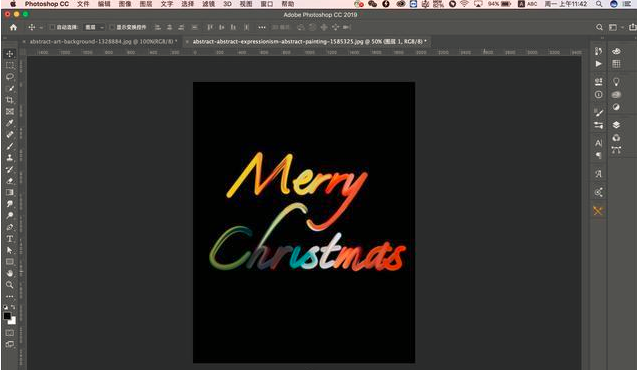Open the Layers panel icon
Screen dimensions: 637x370
tap(616, 125)
